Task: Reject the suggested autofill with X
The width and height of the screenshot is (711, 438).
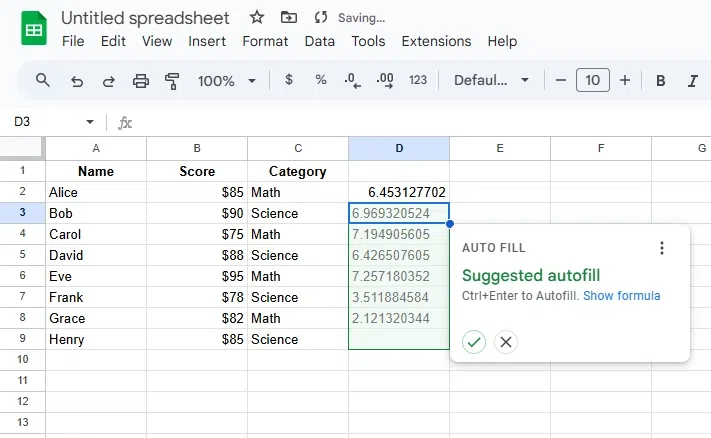Action: [x=506, y=342]
